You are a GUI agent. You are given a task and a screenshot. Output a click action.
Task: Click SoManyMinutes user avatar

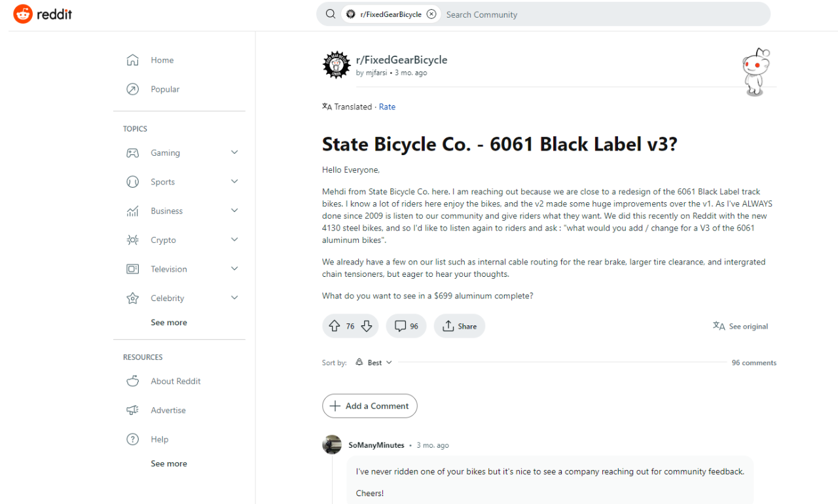[x=332, y=445]
